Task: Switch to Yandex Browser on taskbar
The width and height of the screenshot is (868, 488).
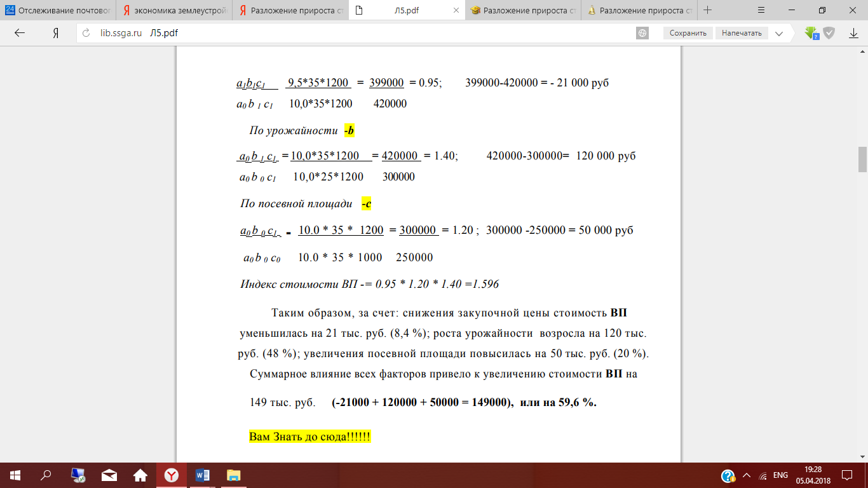Action: point(172,475)
